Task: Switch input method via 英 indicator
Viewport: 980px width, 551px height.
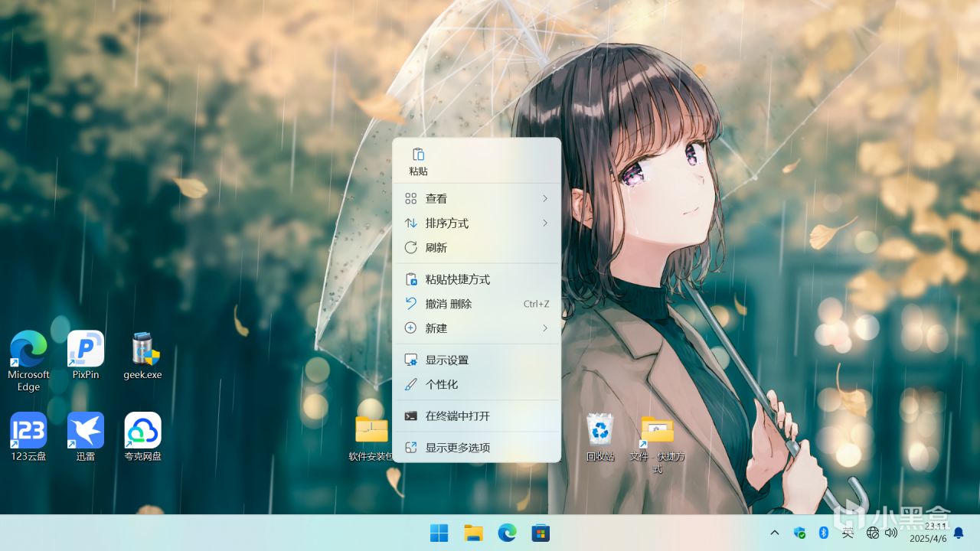Action: (x=848, y=533)
